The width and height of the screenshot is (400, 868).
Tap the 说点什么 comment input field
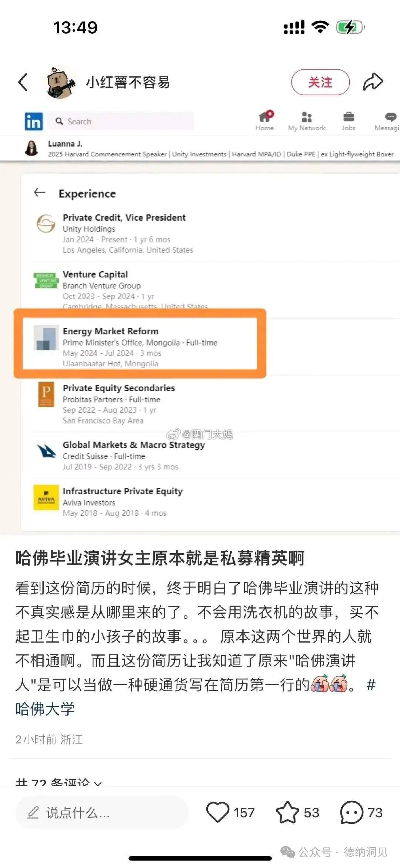click(x=101, y=813)
